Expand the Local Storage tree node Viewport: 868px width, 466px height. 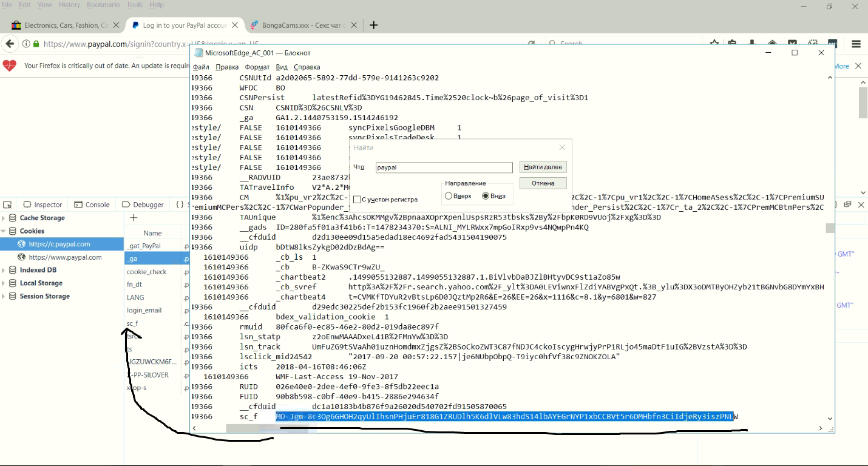point(4,283)
